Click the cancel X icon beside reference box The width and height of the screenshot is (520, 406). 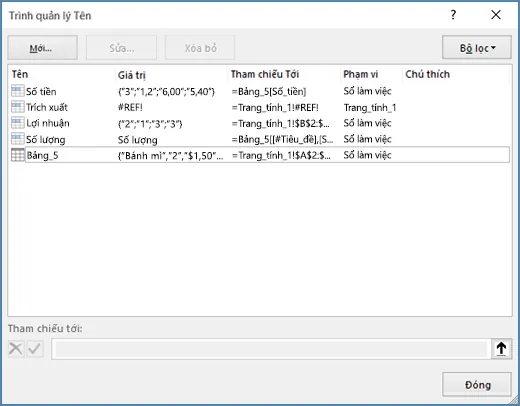click(16, 349)
